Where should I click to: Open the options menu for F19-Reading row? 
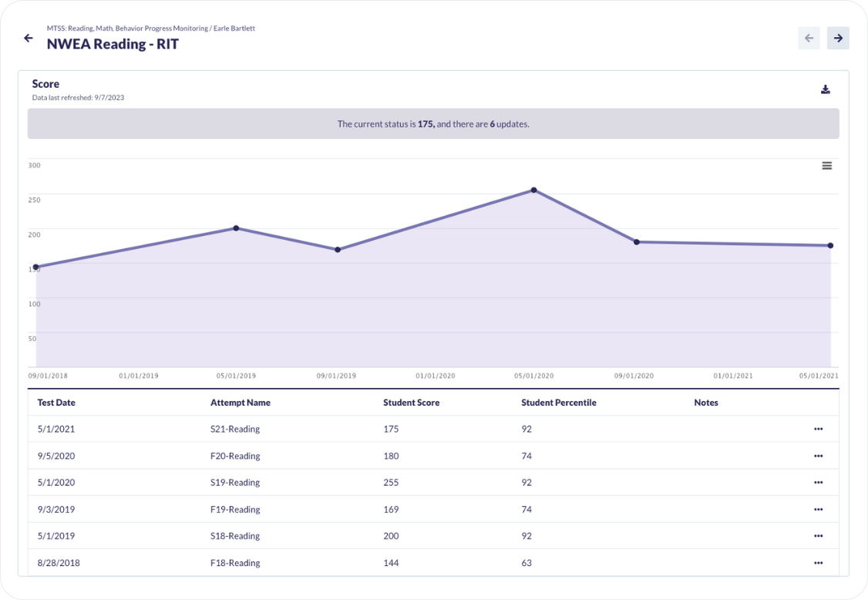click(818, 510)
